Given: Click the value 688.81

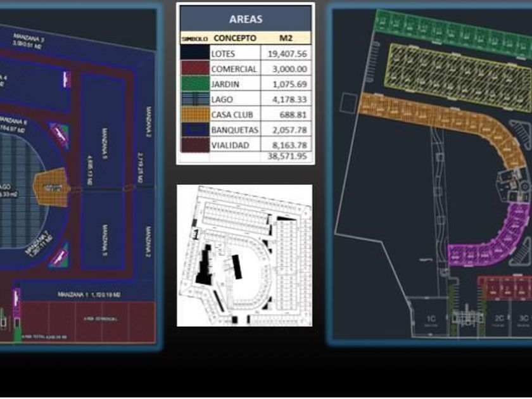Looking at the screenshot, I should [293, 115].
